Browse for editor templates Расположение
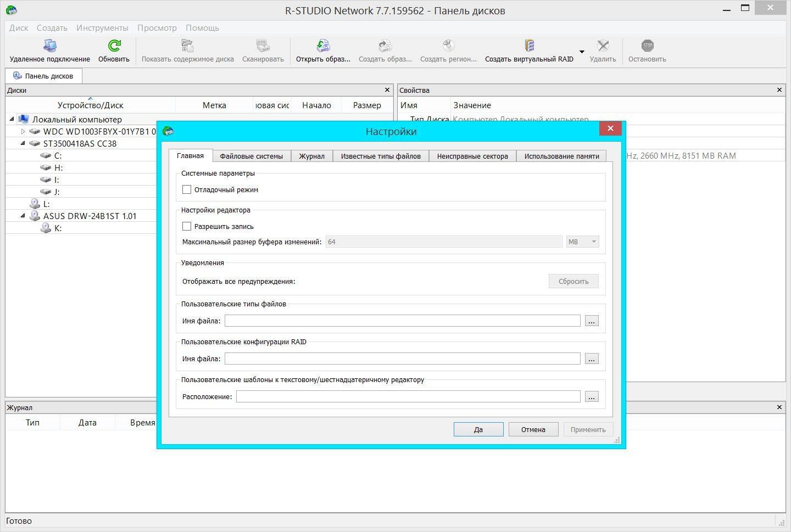Image resolution: width=791 pixels, height=532 pixels. (x=592, y=396)
